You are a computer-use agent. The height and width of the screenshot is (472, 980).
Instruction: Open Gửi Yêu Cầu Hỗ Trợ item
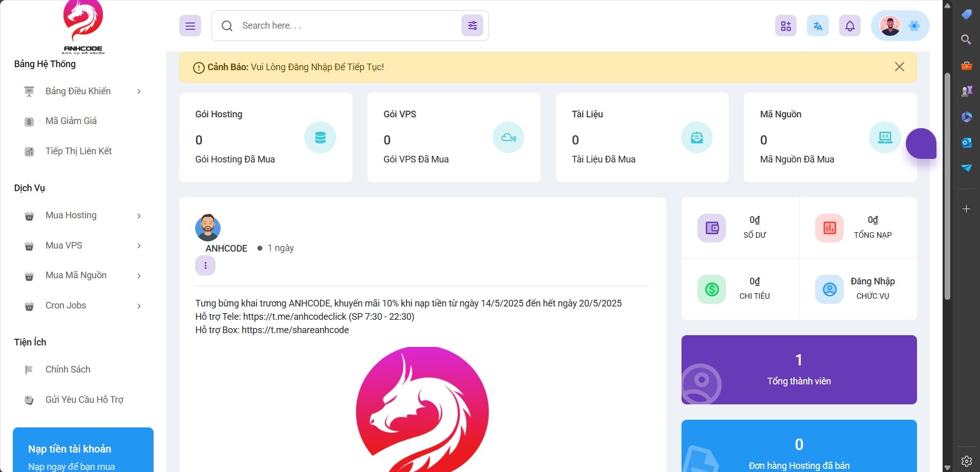point(83,400)
